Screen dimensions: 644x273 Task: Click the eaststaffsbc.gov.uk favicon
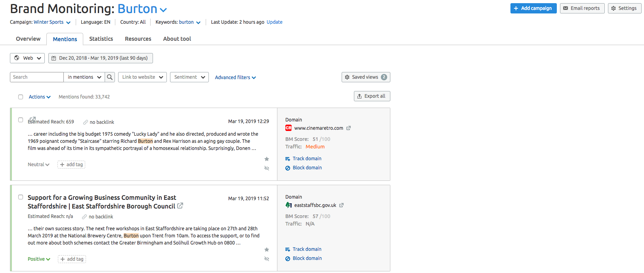point(289,205)
